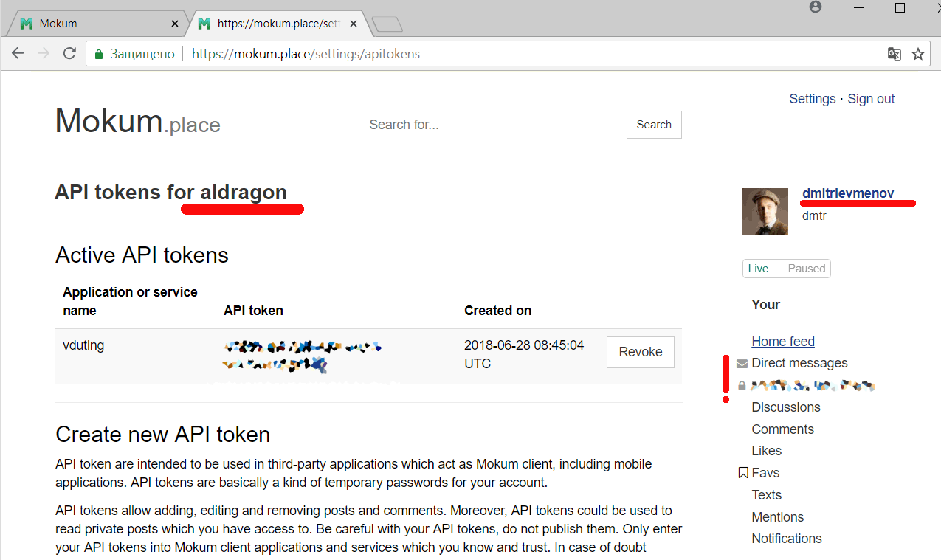Viewport: 941px width, 560px height.
Task: Open the dmitrievmenov profile link
Action: click(848, 193)
